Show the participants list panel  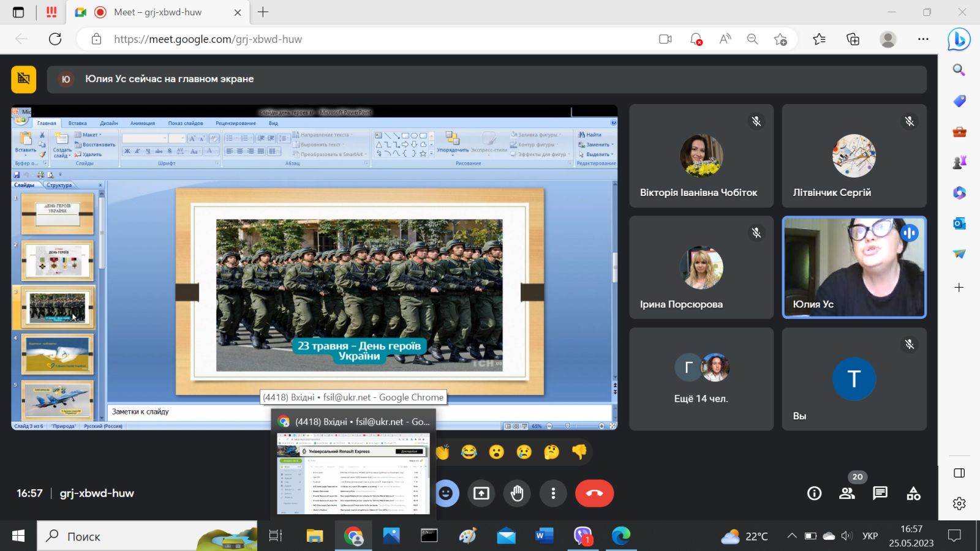847,493
